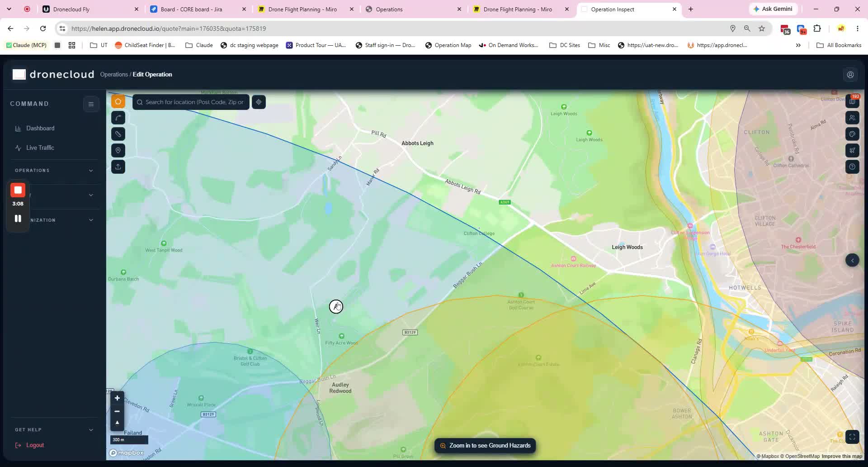Bookmark this page star icon
Viewport: 868px width, 467px height.
(x=762, y=29)
